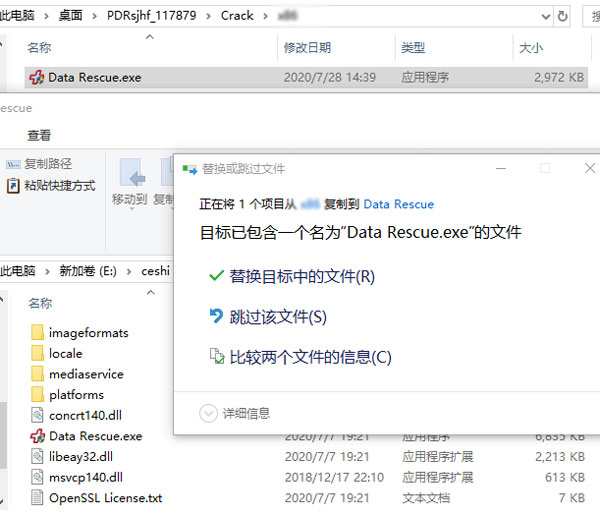Click 'Paste shortcut' in the ribbon
This screenshot has height=516, width=600.
click(x=58, y=185)
